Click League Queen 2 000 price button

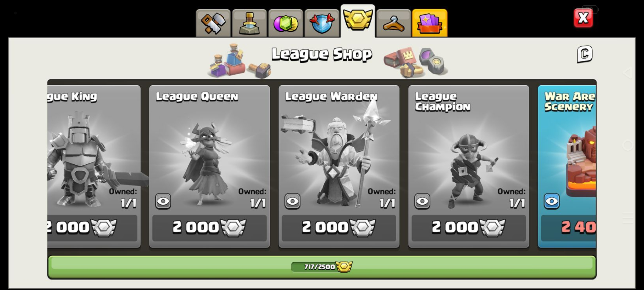pyautogui.click(x=210, y=228)
